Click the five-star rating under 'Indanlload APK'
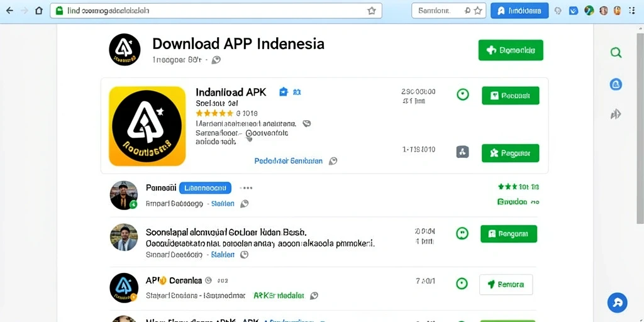The height and width of the screenshot is (322, 644). click(214, 113)
